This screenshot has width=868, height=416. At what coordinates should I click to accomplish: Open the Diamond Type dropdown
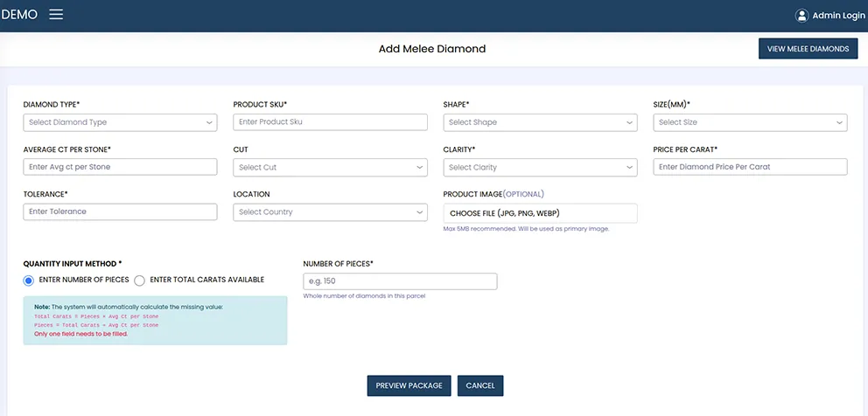120,122
